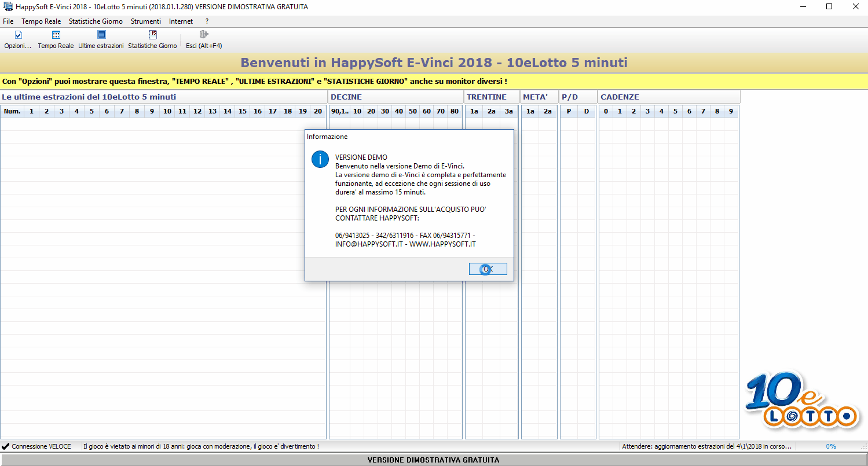
Task: Minimize the E-Vinci window
Action: (x=803, y=7)
